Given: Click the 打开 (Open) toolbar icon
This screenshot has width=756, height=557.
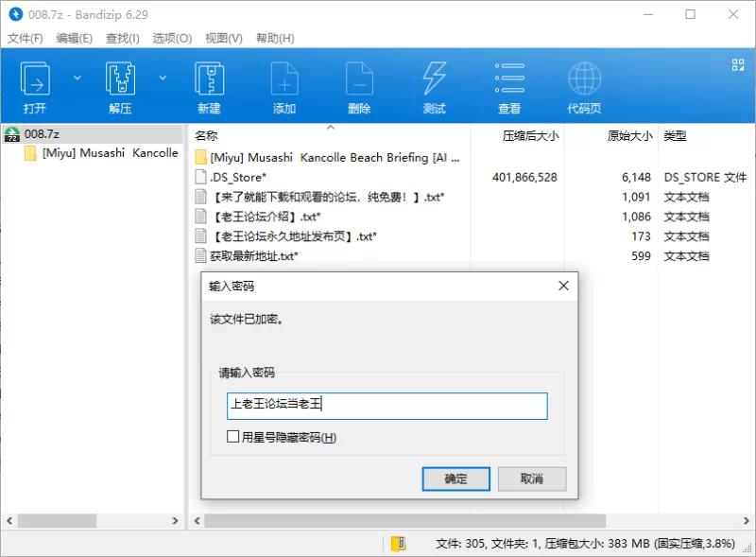Looking at the screenshot, I should pyautogui.click(x=35, y=78).
